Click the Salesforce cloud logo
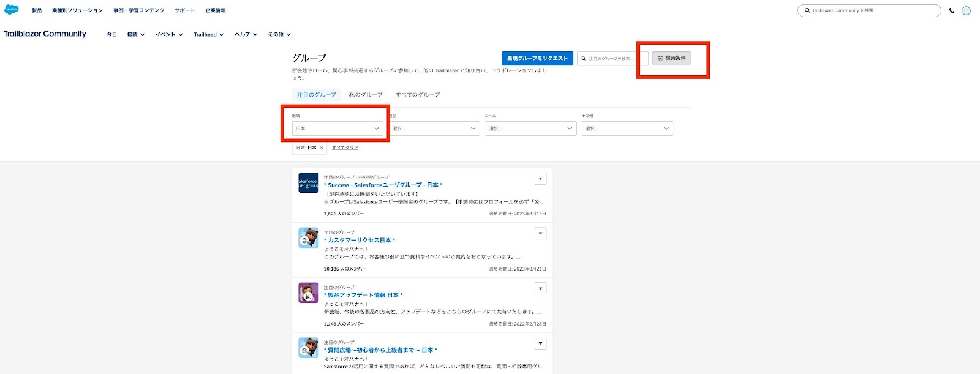The image size is (980, 374). click(12, 10)
